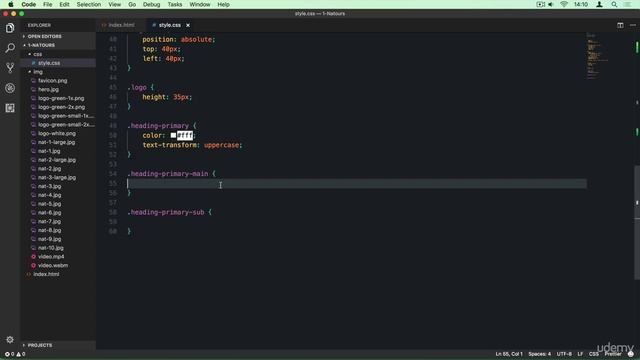The width and height of the screenshot is (640, 360).
Task: Open the Selection menu
Action: coord(89,4)
